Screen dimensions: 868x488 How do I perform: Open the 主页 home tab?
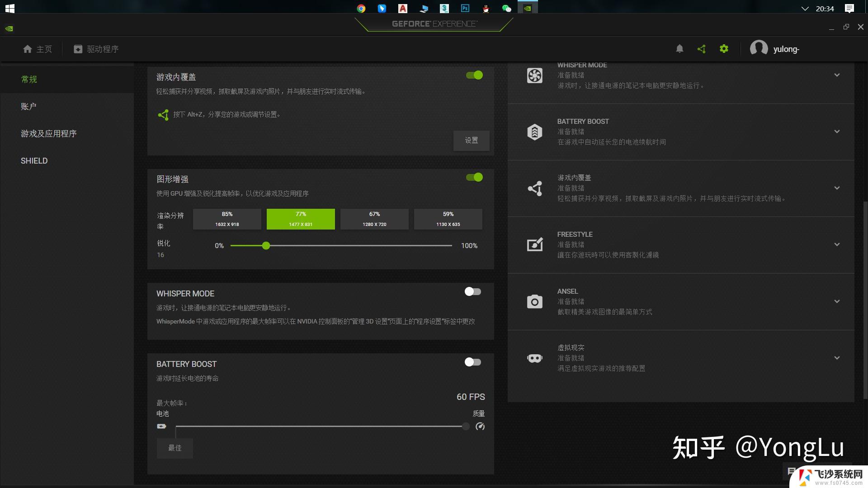click(38, 49)
